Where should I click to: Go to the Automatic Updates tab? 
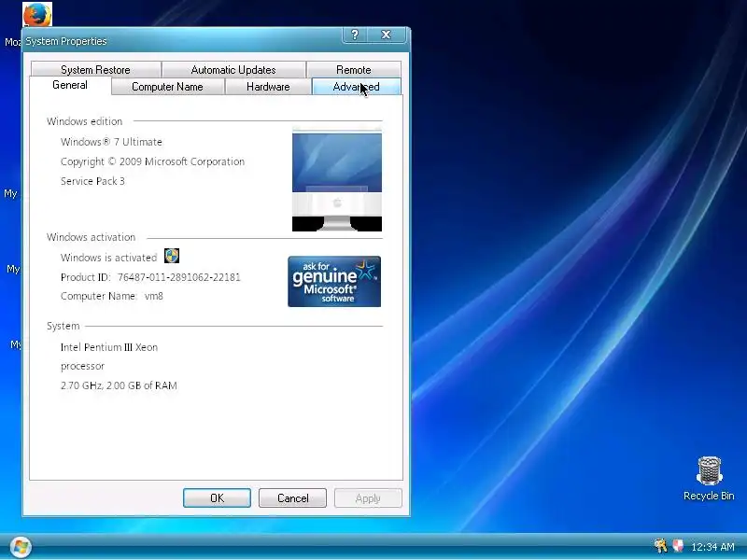(x=233, y=69)
